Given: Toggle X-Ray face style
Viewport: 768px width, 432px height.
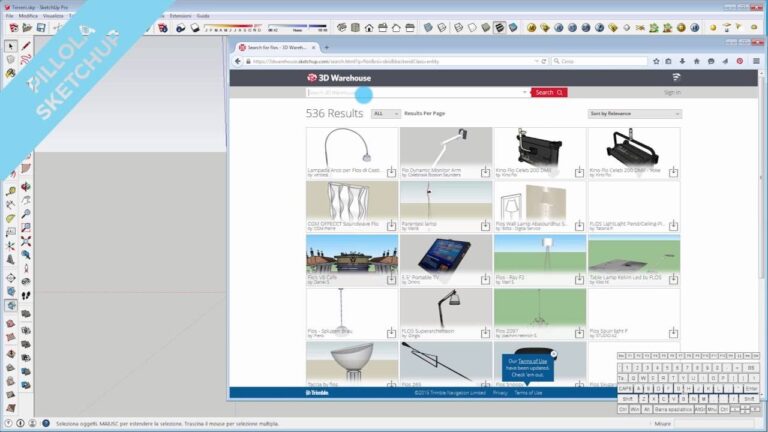Looking at the screenshot, I should pyautogui.click(x=428, y=28).
